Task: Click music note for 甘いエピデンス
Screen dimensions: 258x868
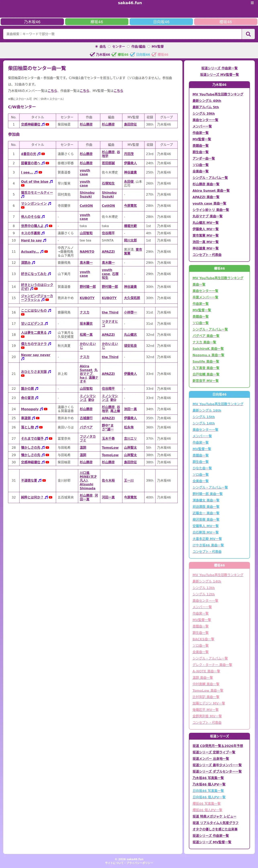Action: 46,324
